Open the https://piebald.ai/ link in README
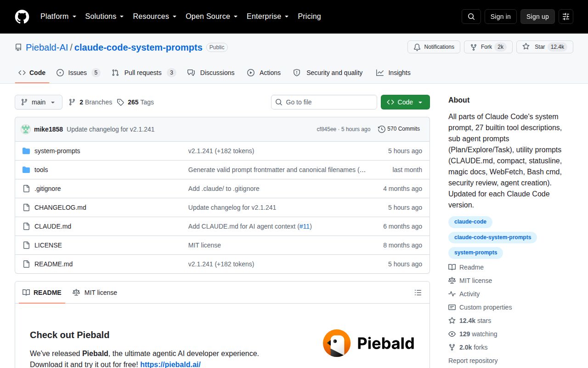This screenshot has height=368, width=588. tap(170, 364)
